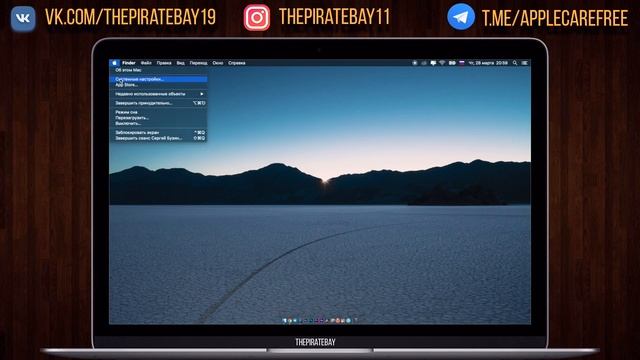
Task: Select Режим сна in the Apple menu
Action: [158, 112]
